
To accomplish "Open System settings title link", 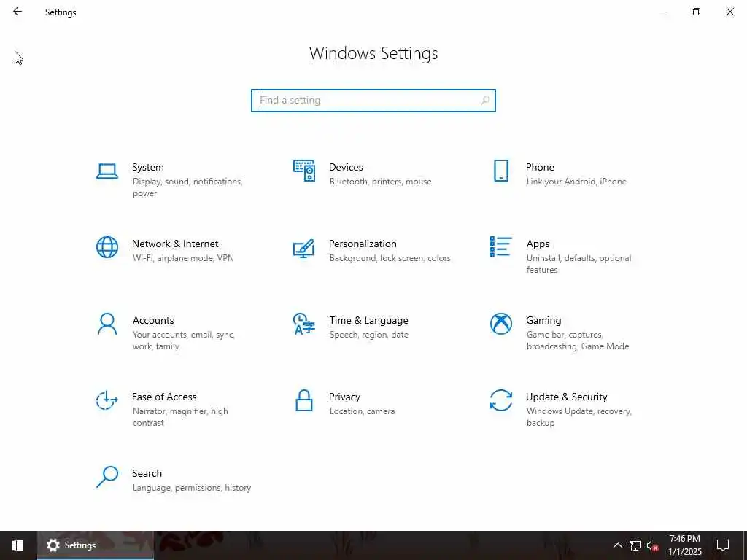I will 147,167.
